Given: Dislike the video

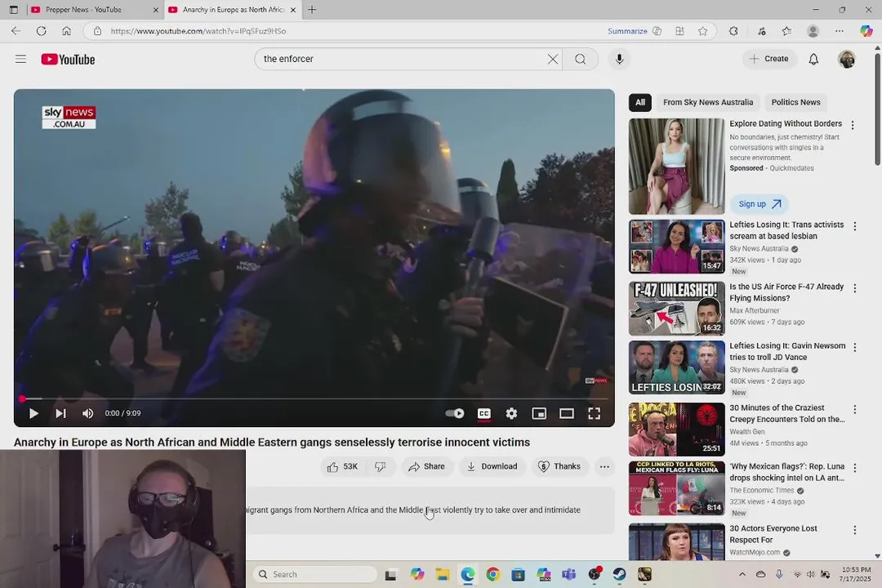Looking at the screenshot, I should coord(381,466).
